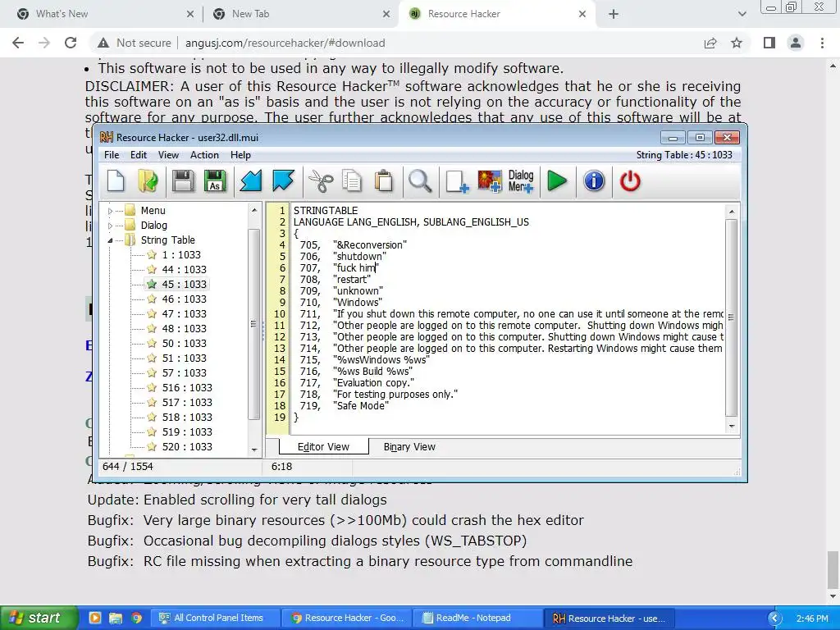Reload the page in Chrome
This screenshot has width=840, height=630.
(71, 43)
